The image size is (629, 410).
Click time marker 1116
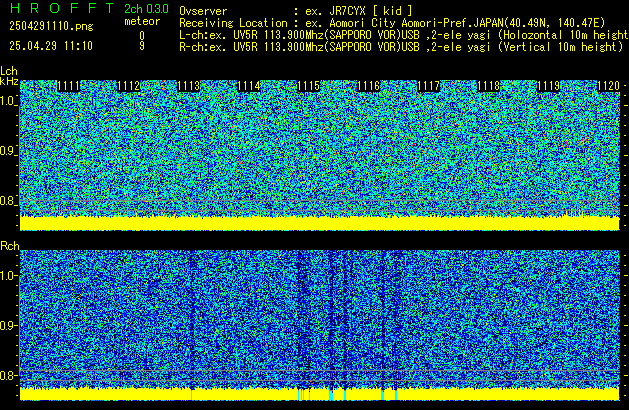pyautogui.click(x=369, y=86)
